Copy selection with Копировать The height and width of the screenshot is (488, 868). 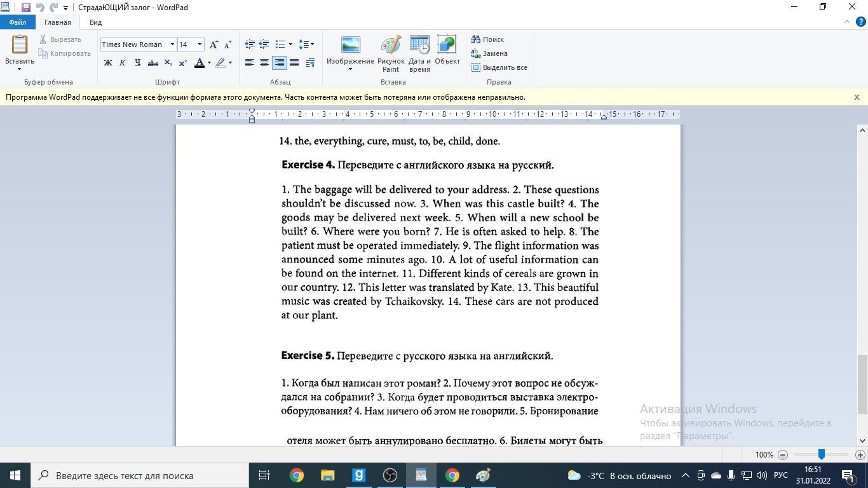tap(65, 53)
